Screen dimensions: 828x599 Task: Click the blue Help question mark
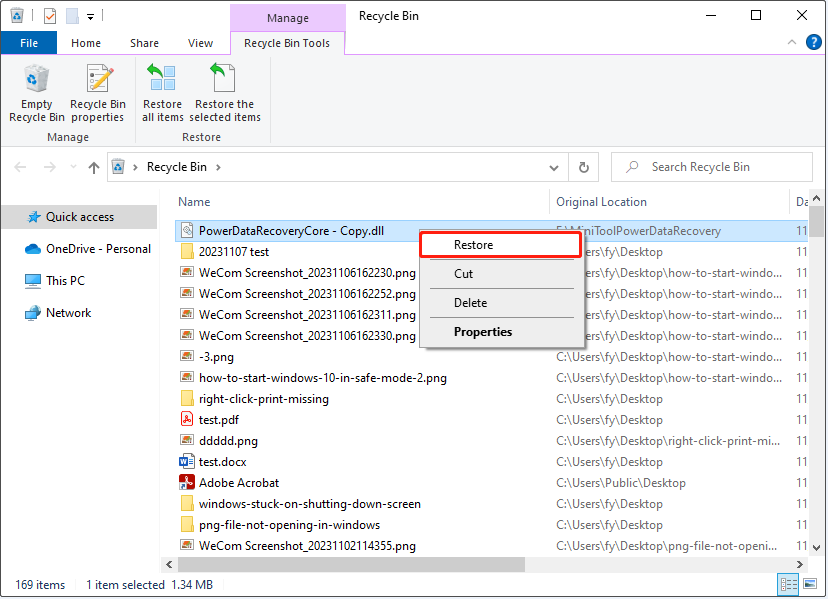(813, 42)
